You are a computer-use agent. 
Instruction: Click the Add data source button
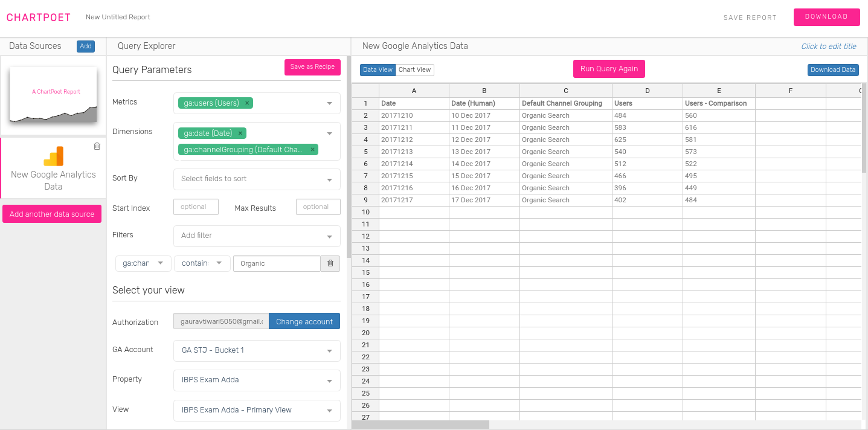(x=86, y=47)
